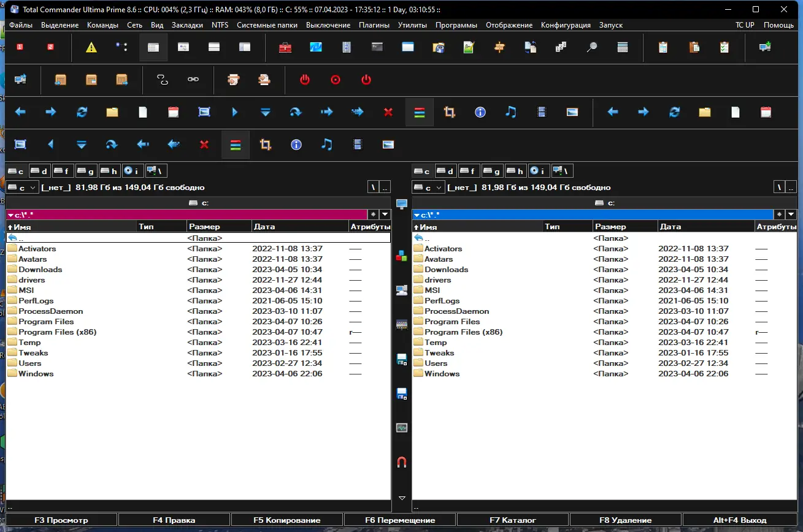The height and width of the screenshot is (532, 803).
Task: Open the left panel directory history dropdown arrow
Action: pyautogui.click(x=385, y=215)
